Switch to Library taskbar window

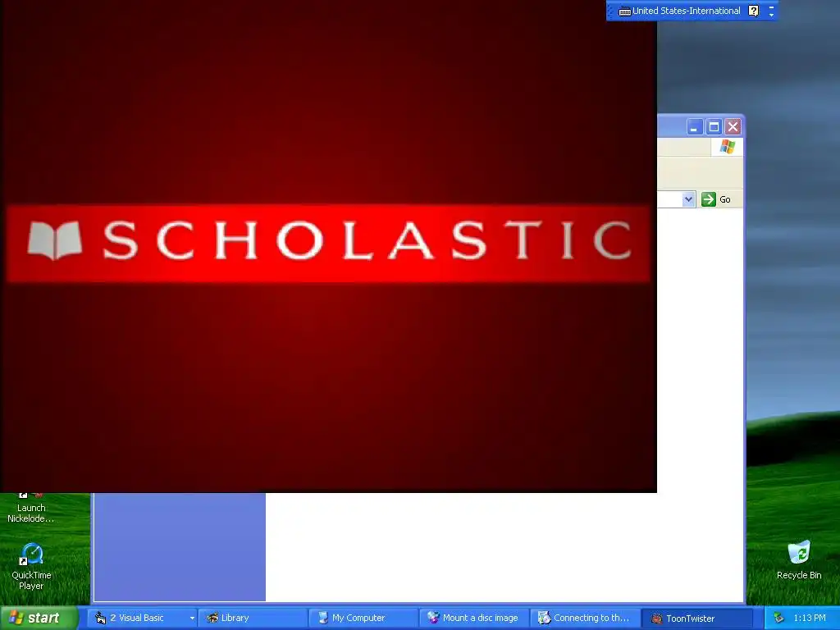(x=253, y=619)
